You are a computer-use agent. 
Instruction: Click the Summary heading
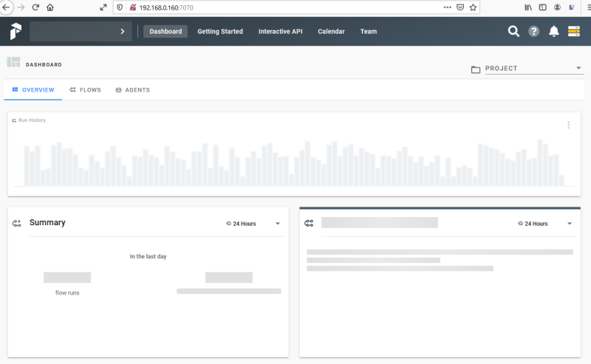pyautogui.click(x=47, y=222)
